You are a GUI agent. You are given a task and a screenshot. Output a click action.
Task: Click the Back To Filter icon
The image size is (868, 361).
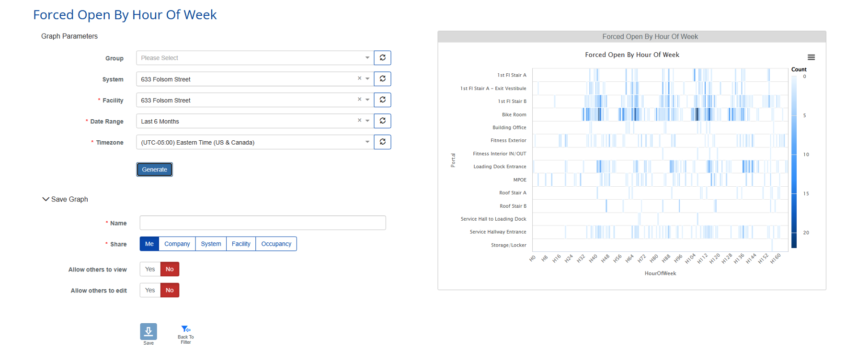[185, 329]
